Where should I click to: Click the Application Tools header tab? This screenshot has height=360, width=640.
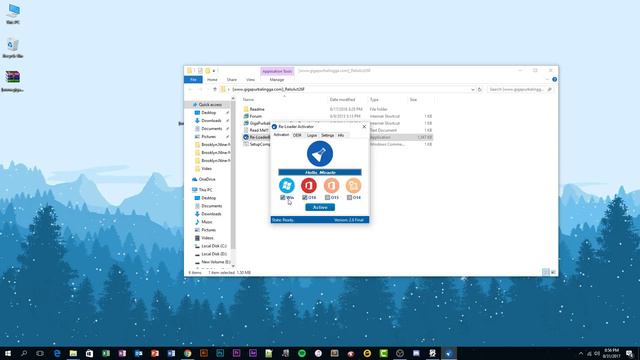(277, 71)
